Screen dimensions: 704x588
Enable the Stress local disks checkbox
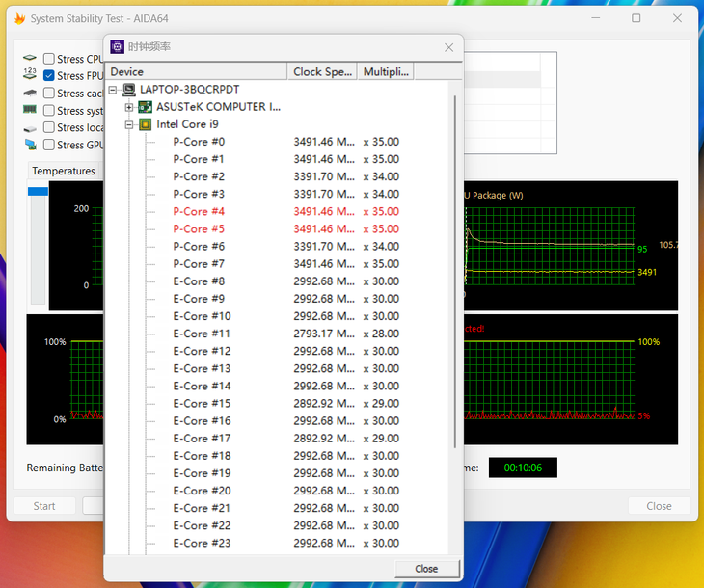coord(49,127)
